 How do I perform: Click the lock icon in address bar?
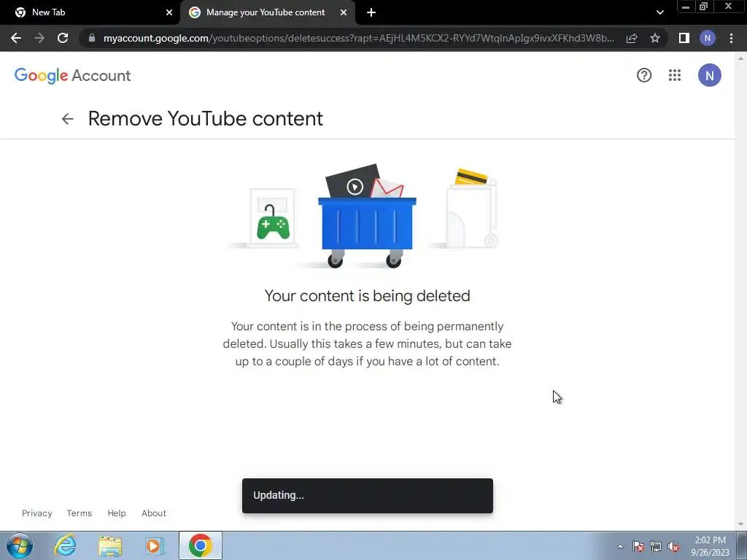point(92,38)
